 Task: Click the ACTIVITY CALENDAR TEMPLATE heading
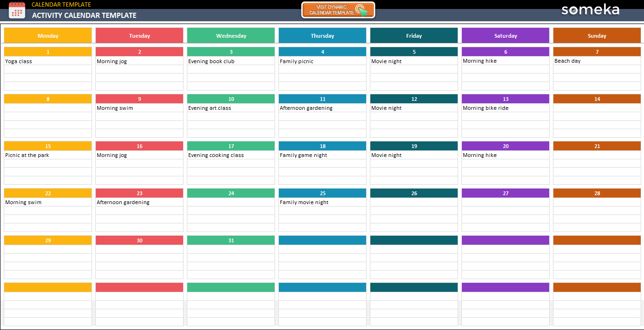[83, 15]
